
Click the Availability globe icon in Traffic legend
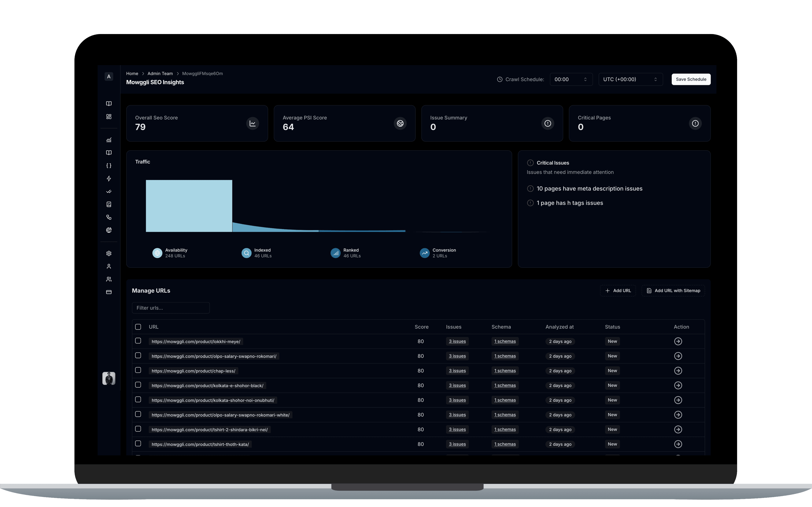pos(157,253)
